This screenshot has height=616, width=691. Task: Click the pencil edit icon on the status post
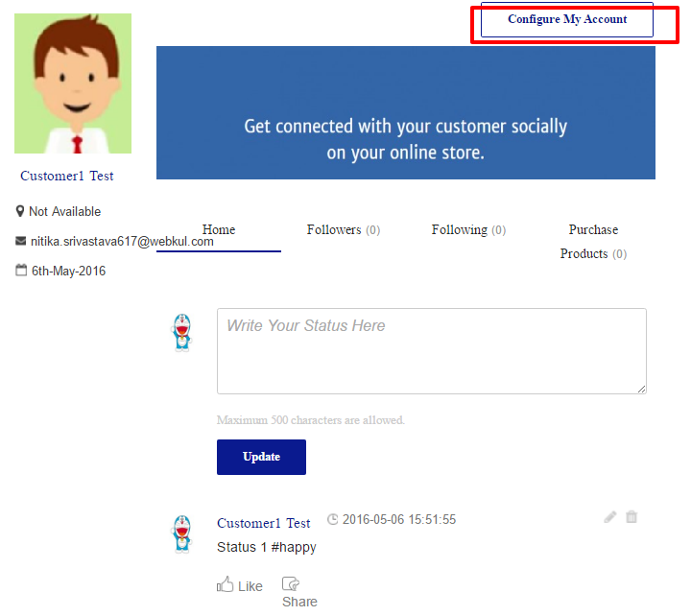pyautogui.click(x=610, y=517)
